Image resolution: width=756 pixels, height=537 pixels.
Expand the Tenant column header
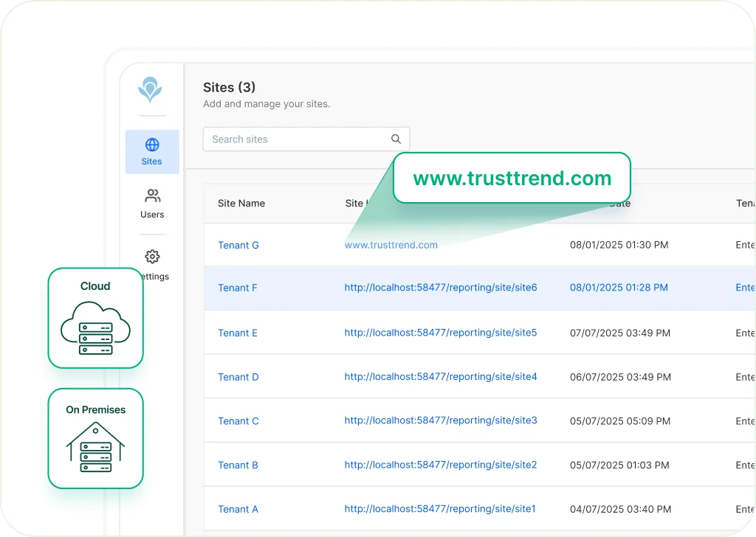tap(745, 203)
